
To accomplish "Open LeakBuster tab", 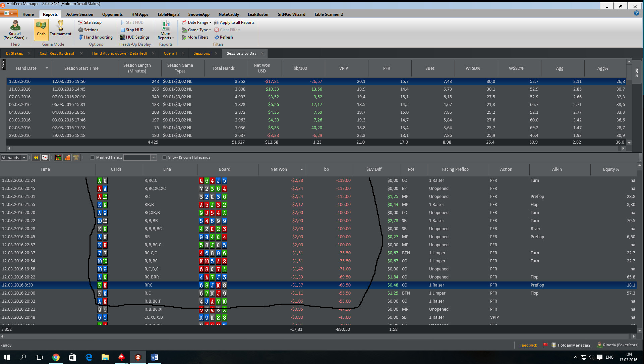I will pos(258,14).
